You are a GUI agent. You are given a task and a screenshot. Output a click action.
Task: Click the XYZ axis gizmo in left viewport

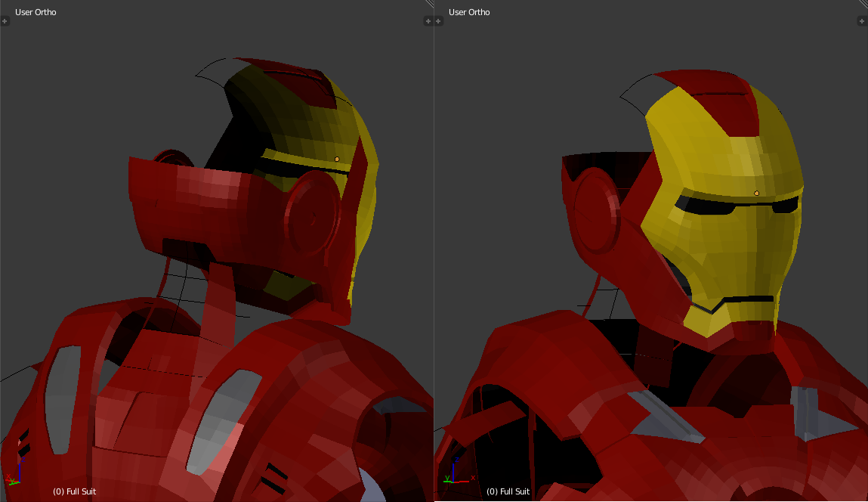click(15, 472)
